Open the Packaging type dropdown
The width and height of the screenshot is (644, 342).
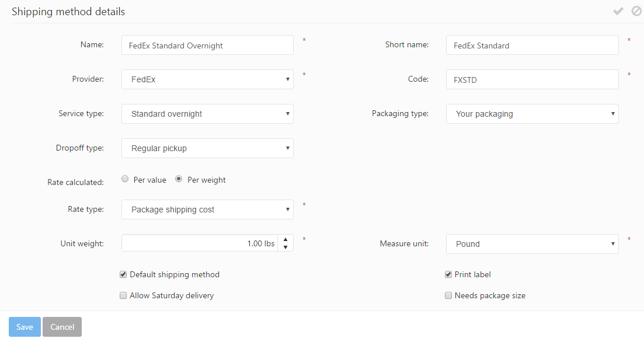click(532, 114)
